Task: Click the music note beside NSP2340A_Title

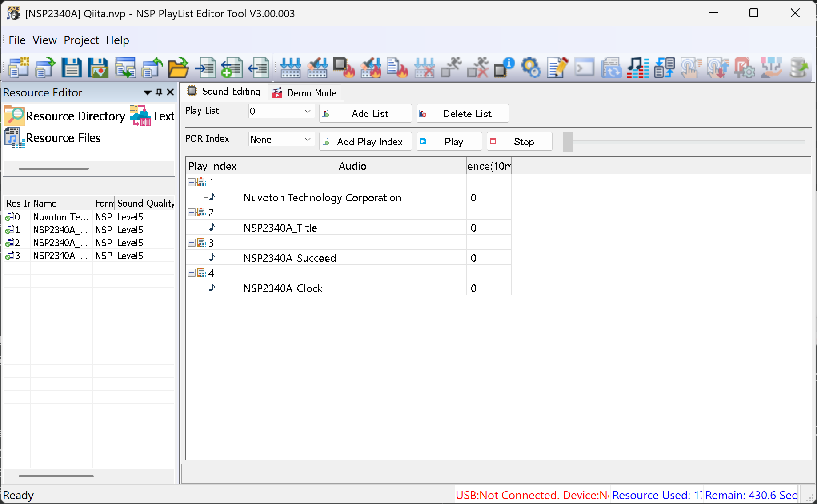Action: [212, 228]
